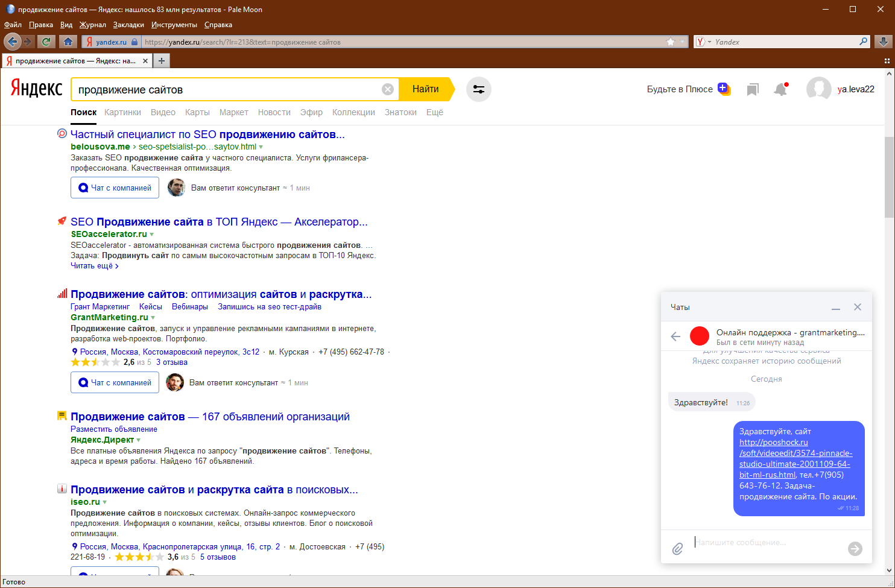This screenshot has width=895, height=588.
Task: Open the 5 отзывов reviews link for iseo.ru
Action: (218, 557)
